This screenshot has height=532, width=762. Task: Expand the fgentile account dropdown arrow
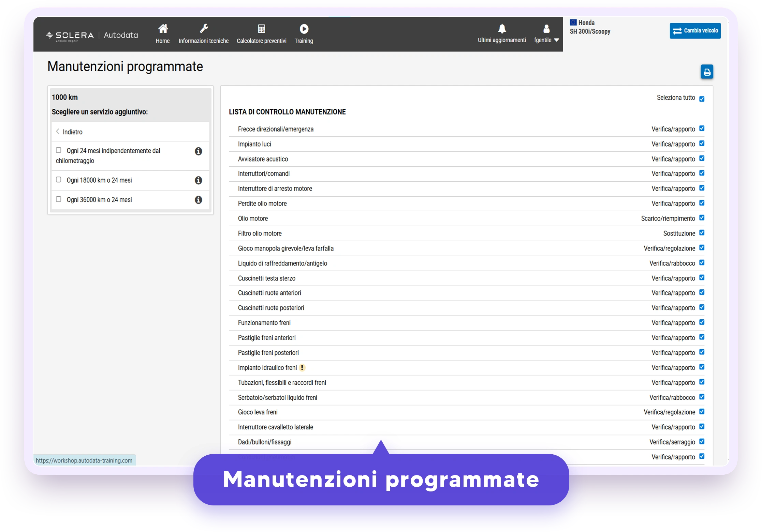tap(557, 40)
